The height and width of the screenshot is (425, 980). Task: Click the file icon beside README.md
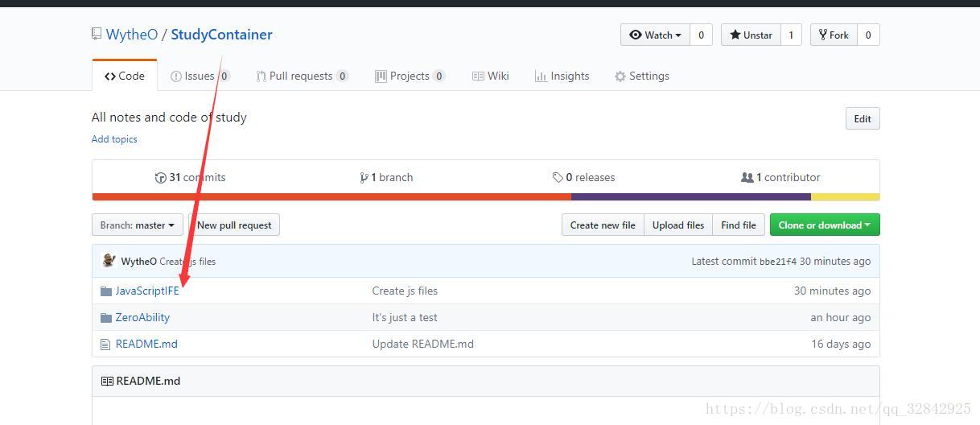105,344
